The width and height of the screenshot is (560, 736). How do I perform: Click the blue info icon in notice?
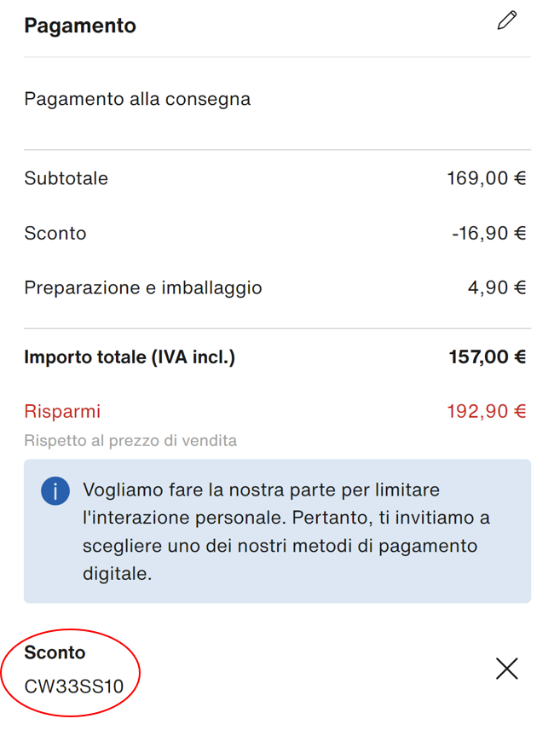coord(55,491)
